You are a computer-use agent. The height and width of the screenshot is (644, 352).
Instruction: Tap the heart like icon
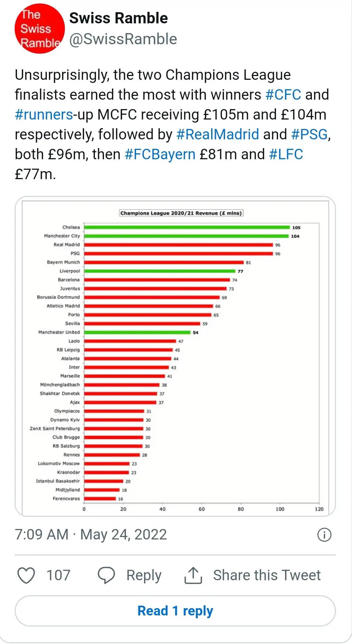tap(26, 575)
